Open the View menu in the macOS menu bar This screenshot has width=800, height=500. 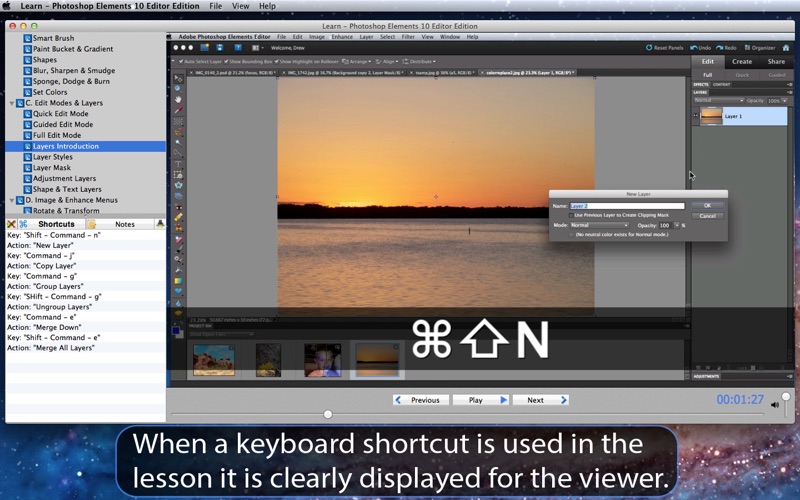[240, 6]
